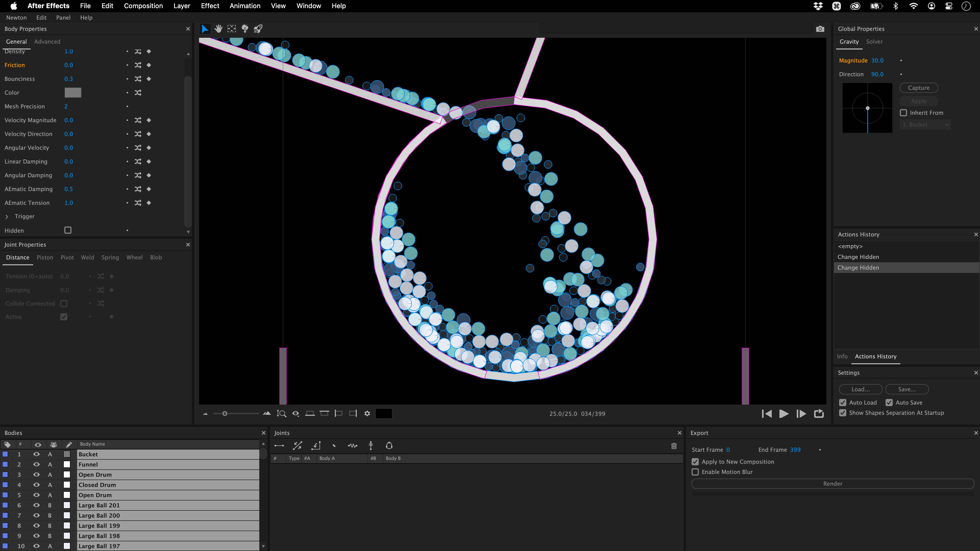The height and width of the screenshot is (551, 980).
Task: Click the camera snapshot icon
Action: pos(820,29)
